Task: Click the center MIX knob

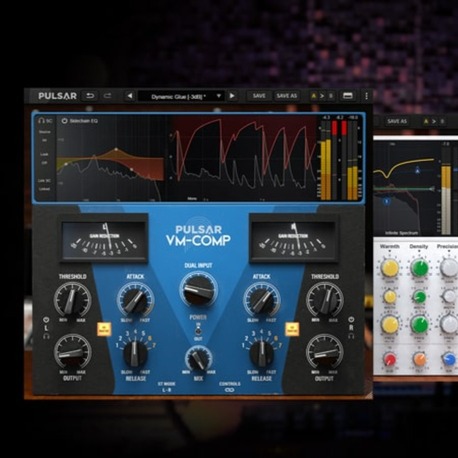Action: pyautogui.click(x=198, y=359)
